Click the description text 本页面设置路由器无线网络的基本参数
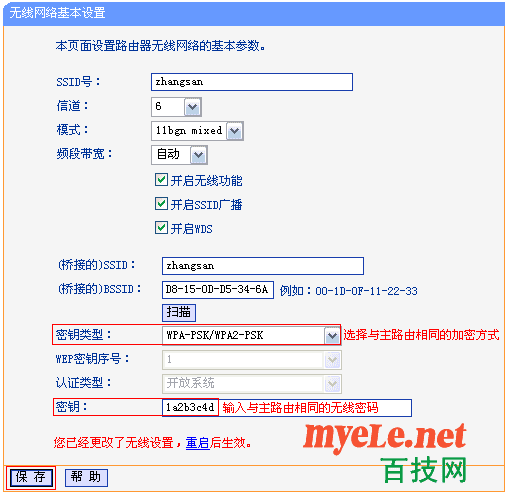The image size is (507, 493). point(160,46)
